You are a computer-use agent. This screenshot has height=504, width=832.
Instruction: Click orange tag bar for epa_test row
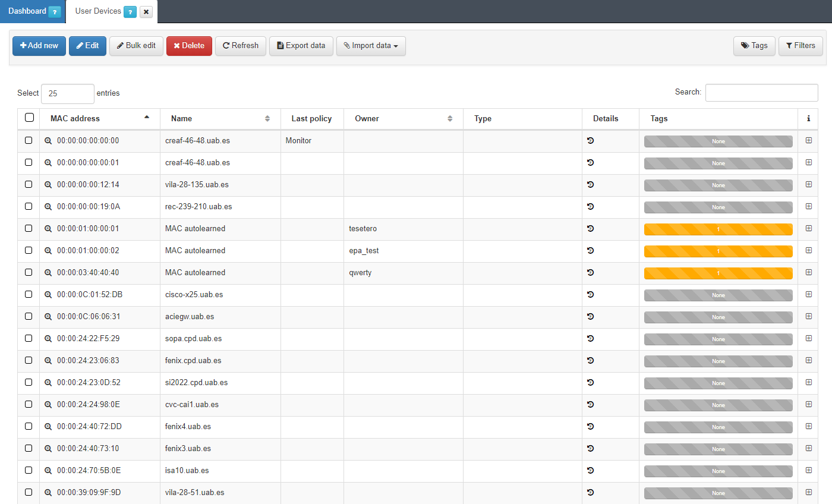tap(718, 251)
